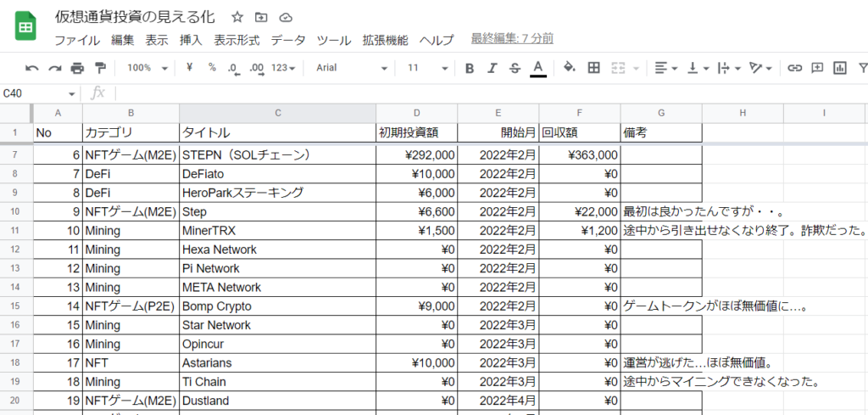
Task: Open the 最終編集: 7 分前 history link
Action: click(512, 39)
